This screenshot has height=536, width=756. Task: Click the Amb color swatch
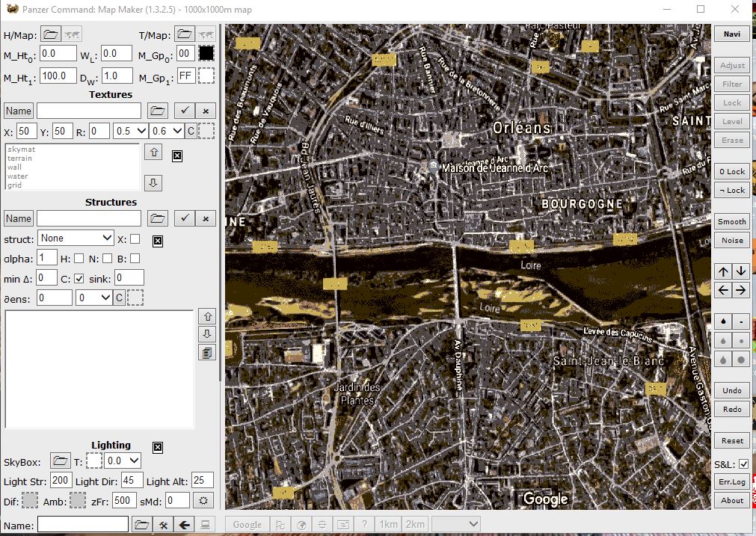[78, 500]
